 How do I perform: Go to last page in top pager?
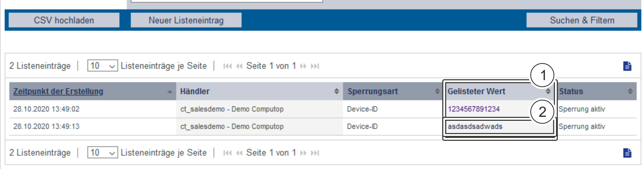click(x=315, y=66)
